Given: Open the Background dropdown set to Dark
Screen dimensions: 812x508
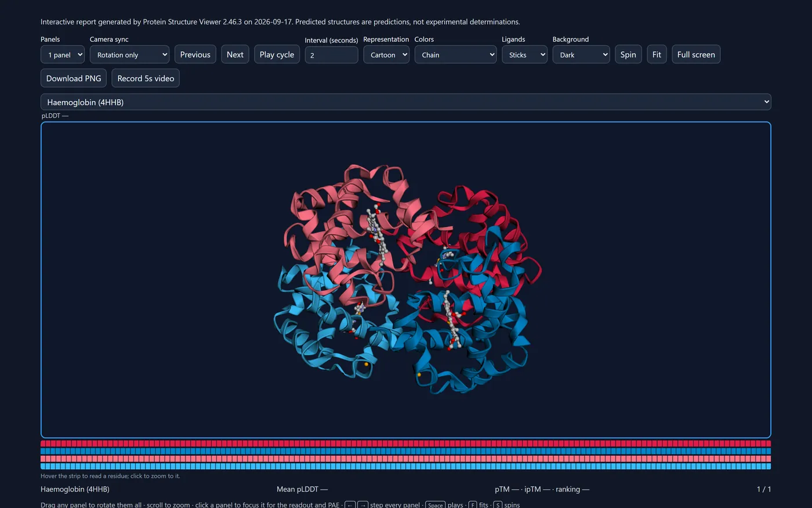Looking at the screenshot, I should pos(581,55).
